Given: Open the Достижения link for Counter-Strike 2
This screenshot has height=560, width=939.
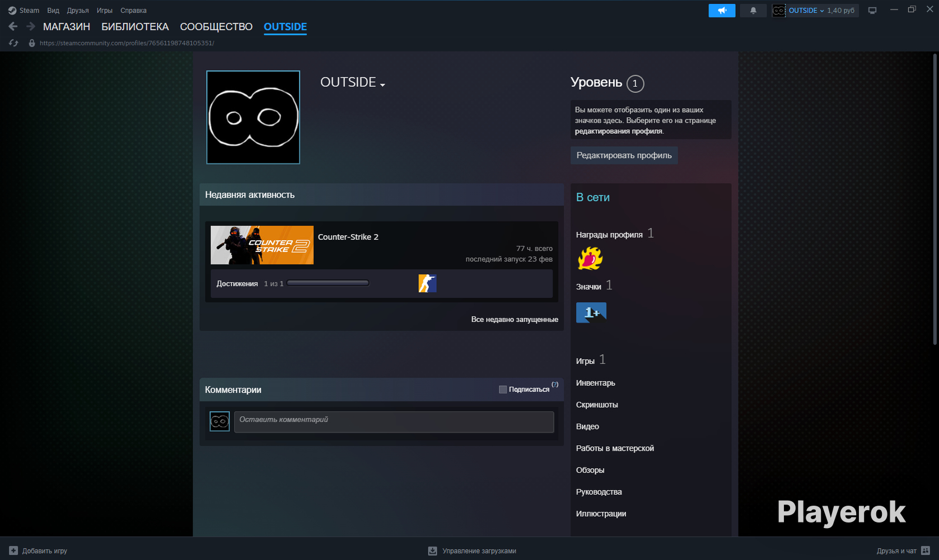Looking at the screenshot, I should (x=237, y=284).
